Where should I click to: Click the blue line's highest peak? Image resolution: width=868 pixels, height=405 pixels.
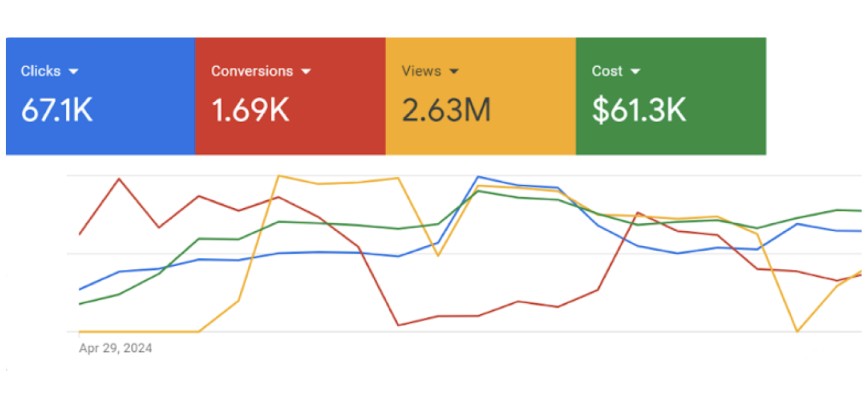point(478,177)
